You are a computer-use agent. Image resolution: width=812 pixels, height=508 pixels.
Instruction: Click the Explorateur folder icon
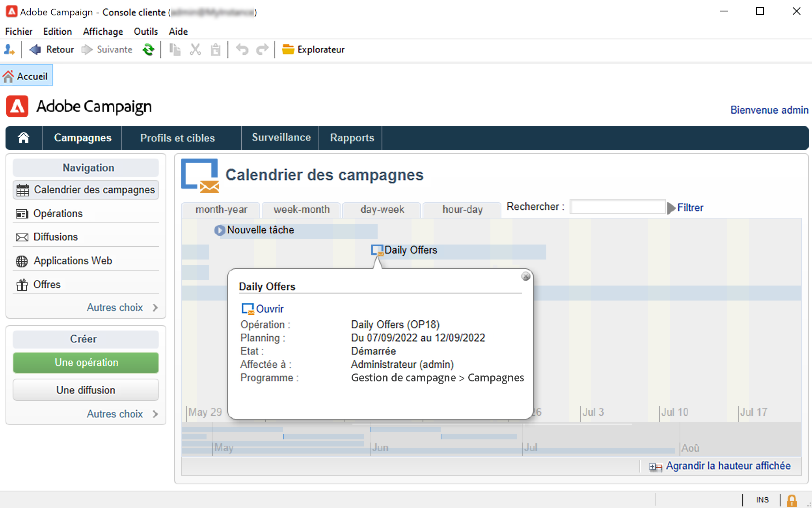pyautogui.click(x=288, y=50)
